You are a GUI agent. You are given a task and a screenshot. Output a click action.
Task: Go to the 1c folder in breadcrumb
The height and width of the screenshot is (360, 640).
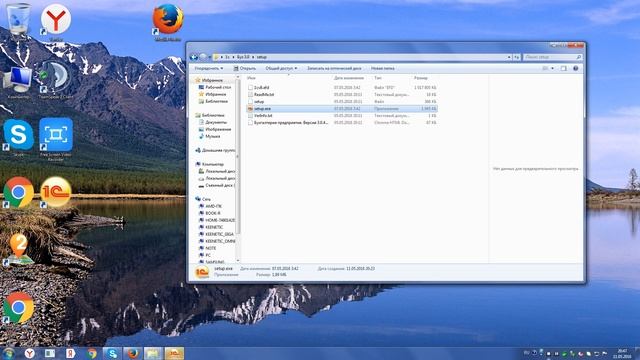click(227, 57)
